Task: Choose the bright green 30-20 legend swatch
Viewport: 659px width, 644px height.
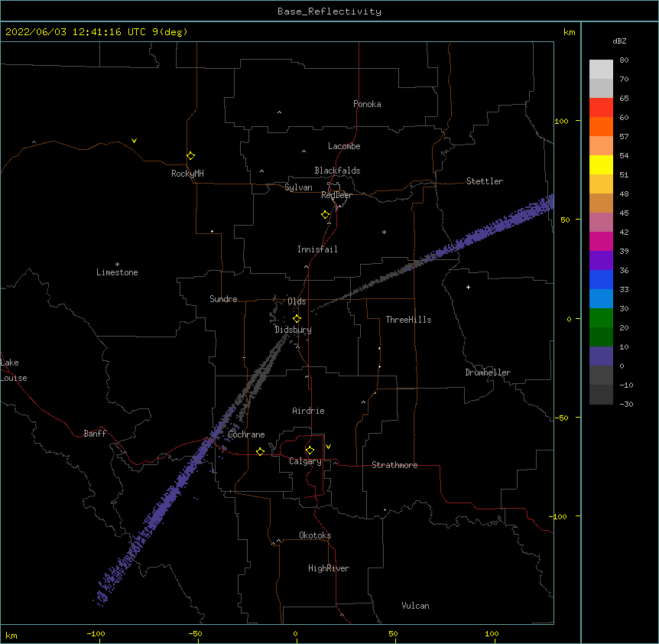Action: [601, 318]
